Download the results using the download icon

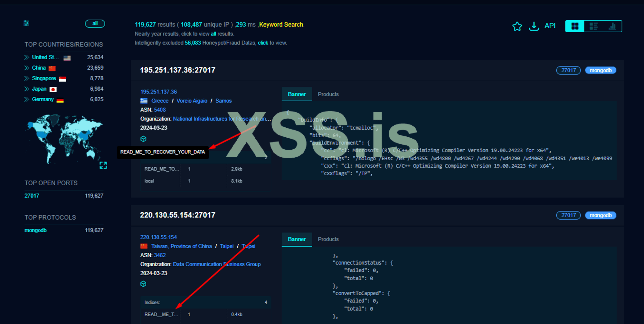pos(534,26)
